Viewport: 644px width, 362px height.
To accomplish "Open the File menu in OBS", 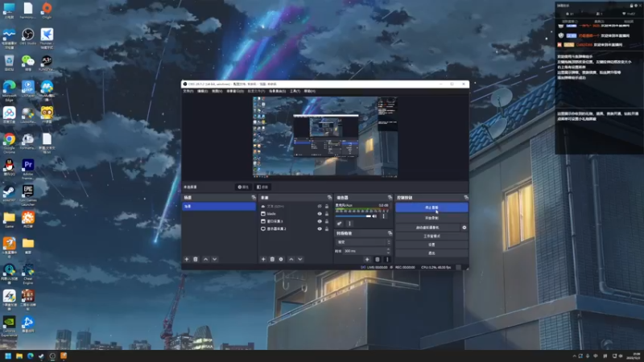I will (x=188, y=91).
